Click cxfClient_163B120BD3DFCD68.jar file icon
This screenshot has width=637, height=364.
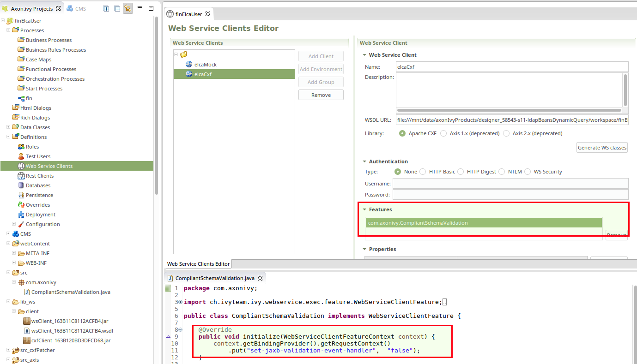pyautogui.click(x=27, y=340)
